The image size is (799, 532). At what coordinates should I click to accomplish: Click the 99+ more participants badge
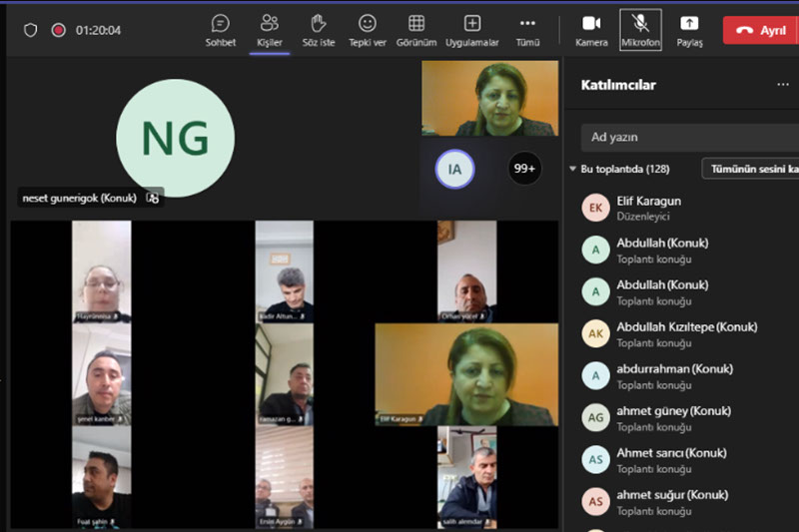(x=525, y=169)
